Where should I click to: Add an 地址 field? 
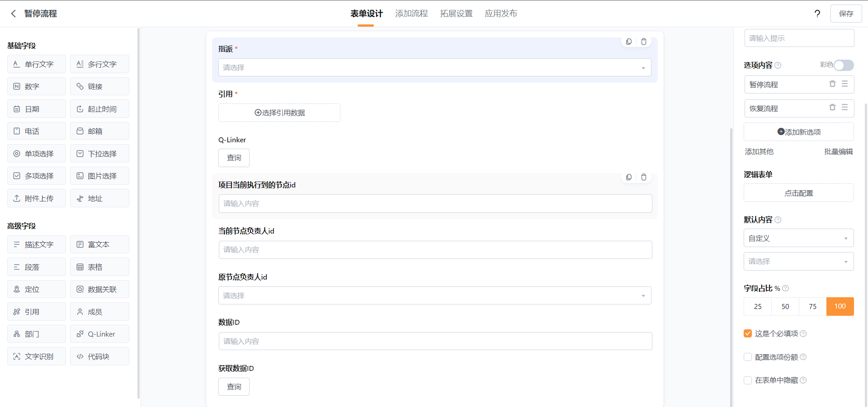pyautogui.click(x=99, y=198)
